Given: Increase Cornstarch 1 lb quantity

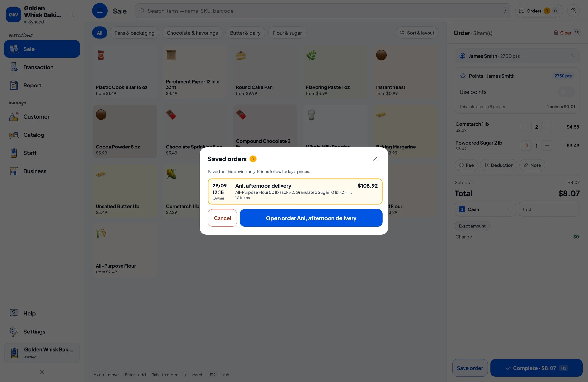Looking at the screenshot, I should [x=547, y=127].
